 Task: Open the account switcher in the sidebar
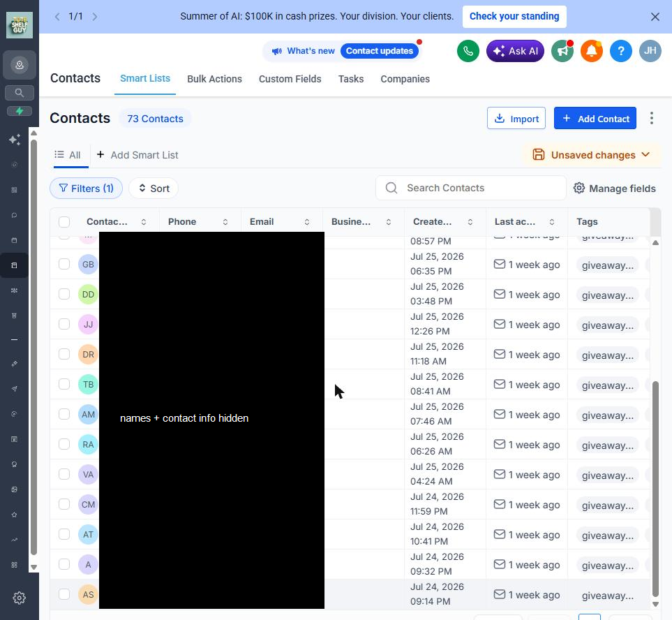20,65
